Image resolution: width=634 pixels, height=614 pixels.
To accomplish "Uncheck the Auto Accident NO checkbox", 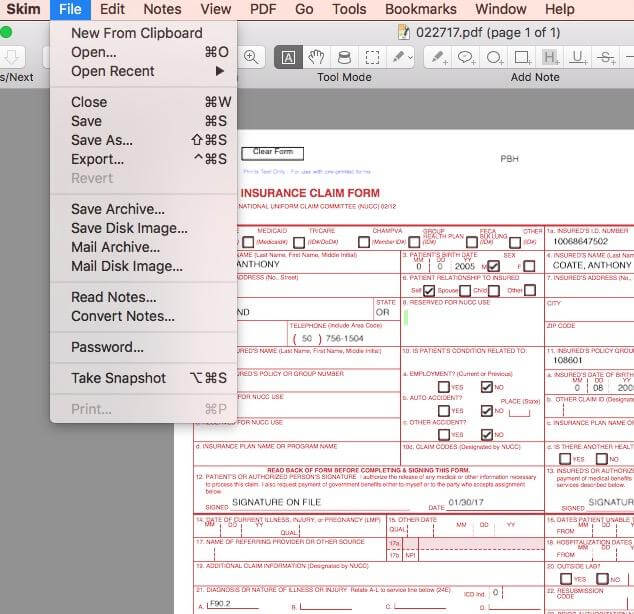I will coord(487,411).
